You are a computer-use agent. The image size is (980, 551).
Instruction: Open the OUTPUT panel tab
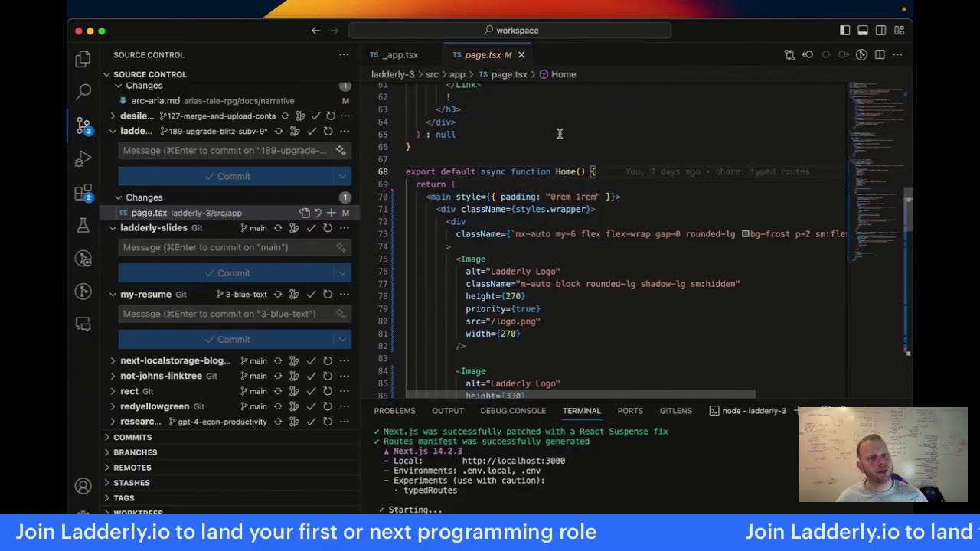[x=448, y=411]
